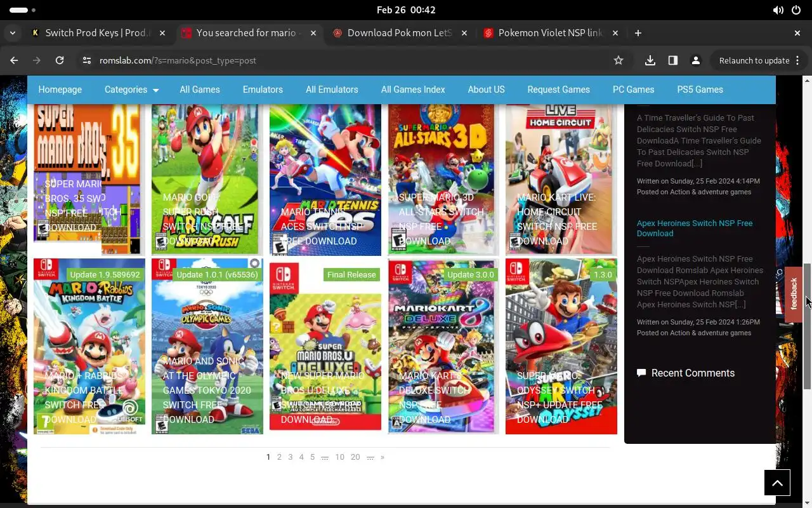Go to results page 4
This screenshot has width=812, height=508.
tap(301, 457)
